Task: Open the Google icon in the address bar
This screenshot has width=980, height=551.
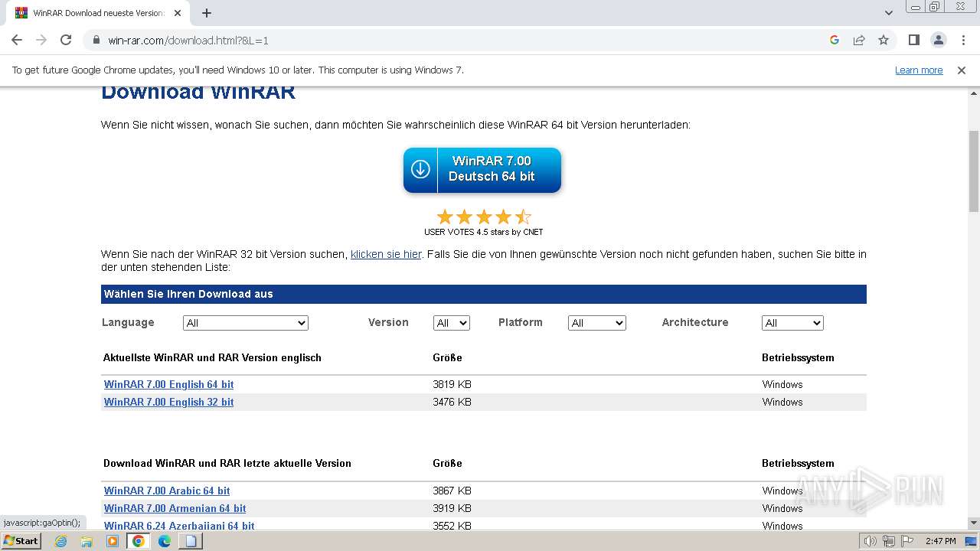Action: (x=835, y=40)
